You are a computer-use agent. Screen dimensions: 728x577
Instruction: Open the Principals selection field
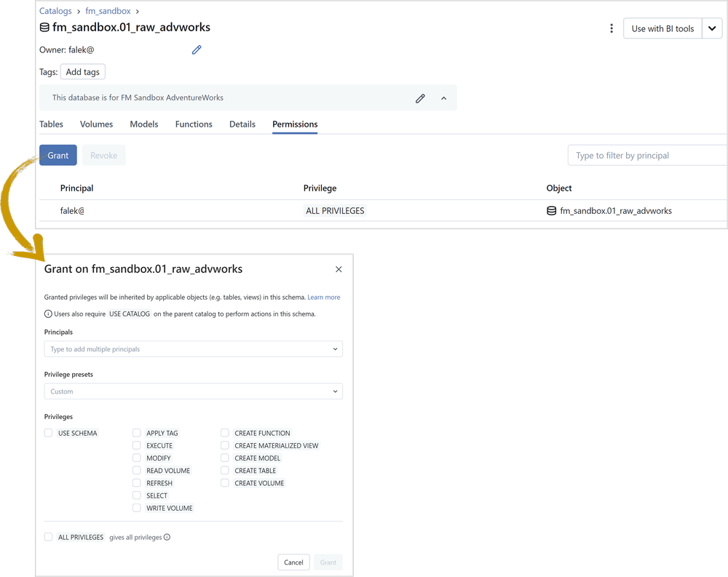(x=193, y=349)
